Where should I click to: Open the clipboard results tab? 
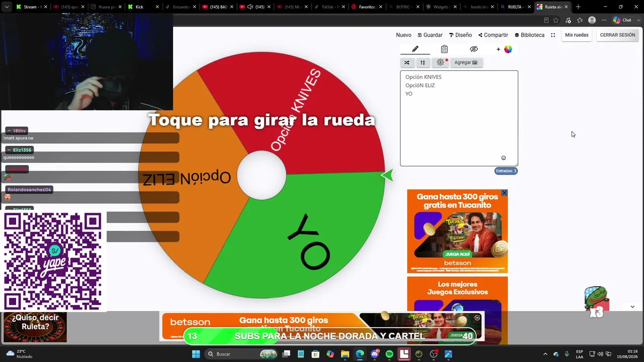(444, 49)
